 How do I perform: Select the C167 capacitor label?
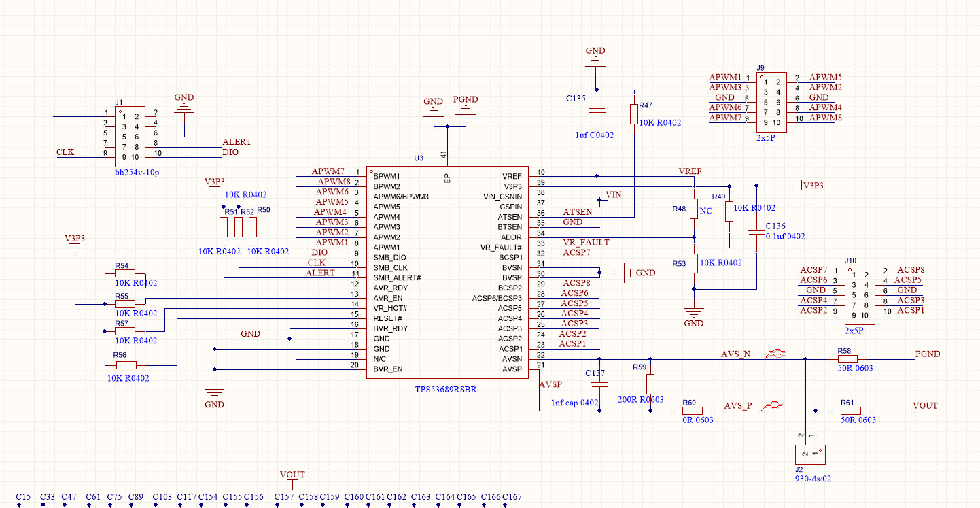(x=512, y=497)
